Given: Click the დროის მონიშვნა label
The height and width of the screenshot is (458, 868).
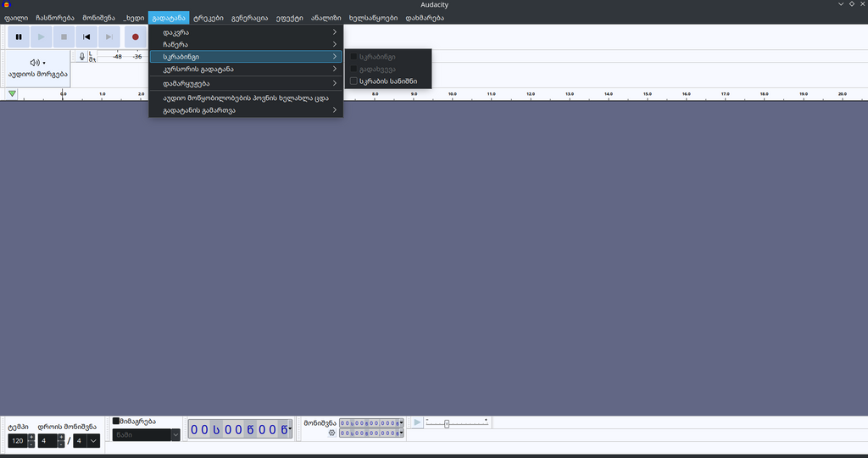Looking at the screenshot, I should [x=67, y=427].
